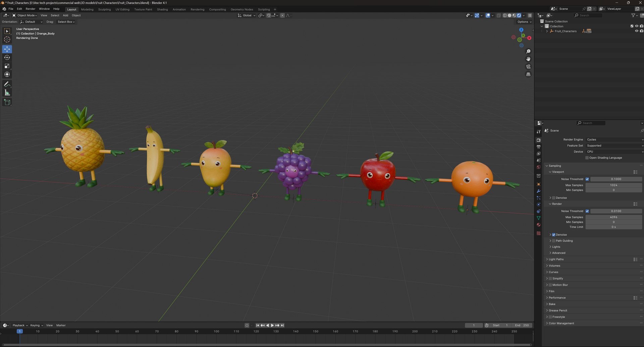This screenshot has height=347, width=644.
Task: Enable Open Shading Language checkbox
Action: (587, 158)
